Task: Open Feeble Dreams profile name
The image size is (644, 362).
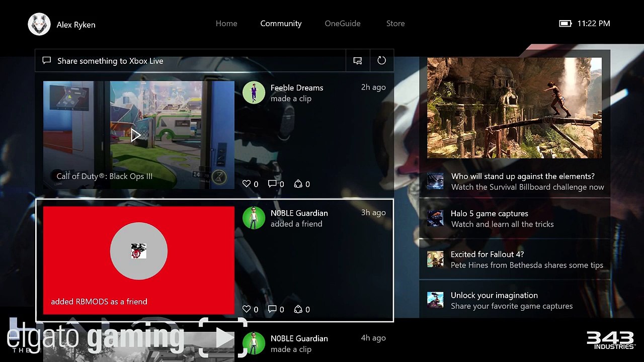Action: 297,87
